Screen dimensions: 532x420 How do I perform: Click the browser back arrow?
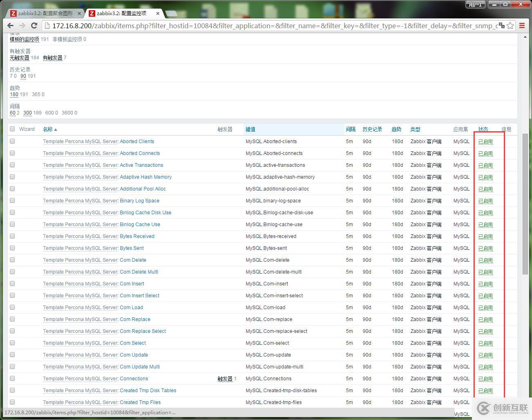point(10,25)
